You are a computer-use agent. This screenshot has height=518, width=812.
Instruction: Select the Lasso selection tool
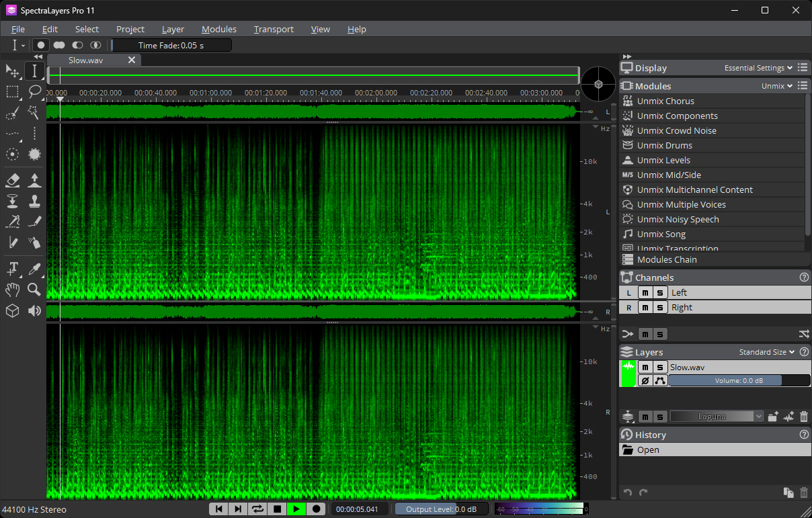pyautogui.click(x=34, y=91)
